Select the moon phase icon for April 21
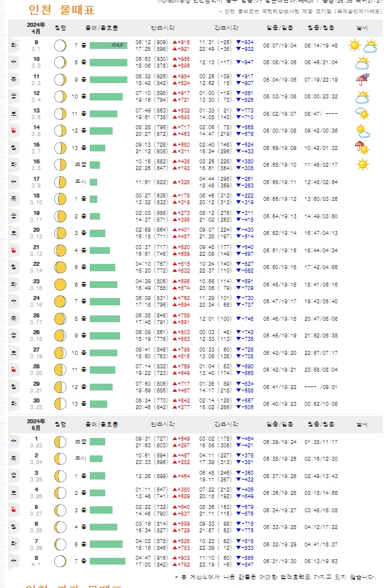 pos(60,250)
